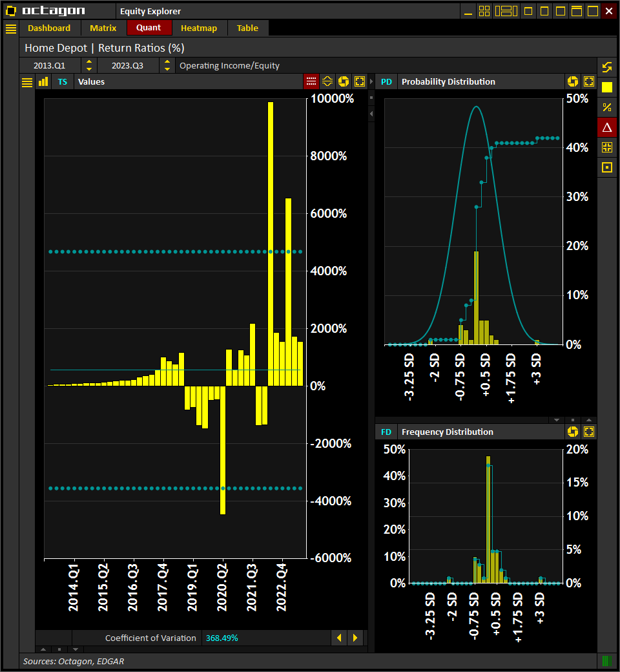Open color settings icon in Values panel
Screen dimensions: 620x672
tap(344, 81)
